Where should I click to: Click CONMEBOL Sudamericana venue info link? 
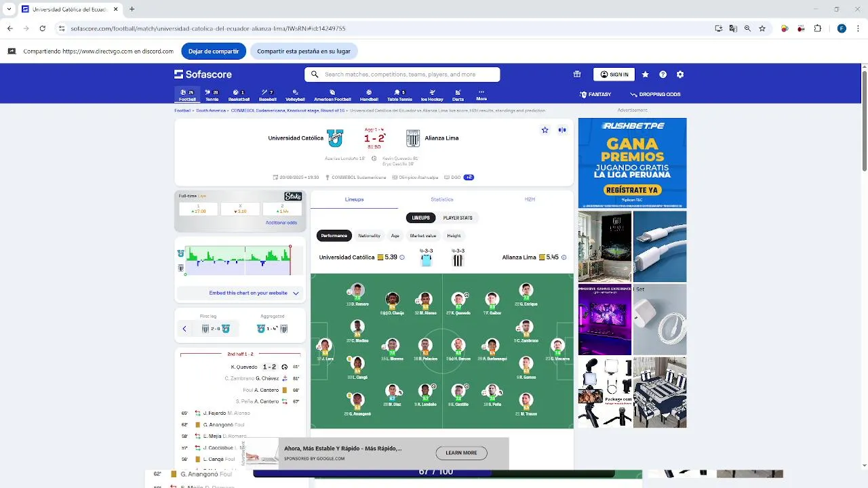tap(359, 178)
